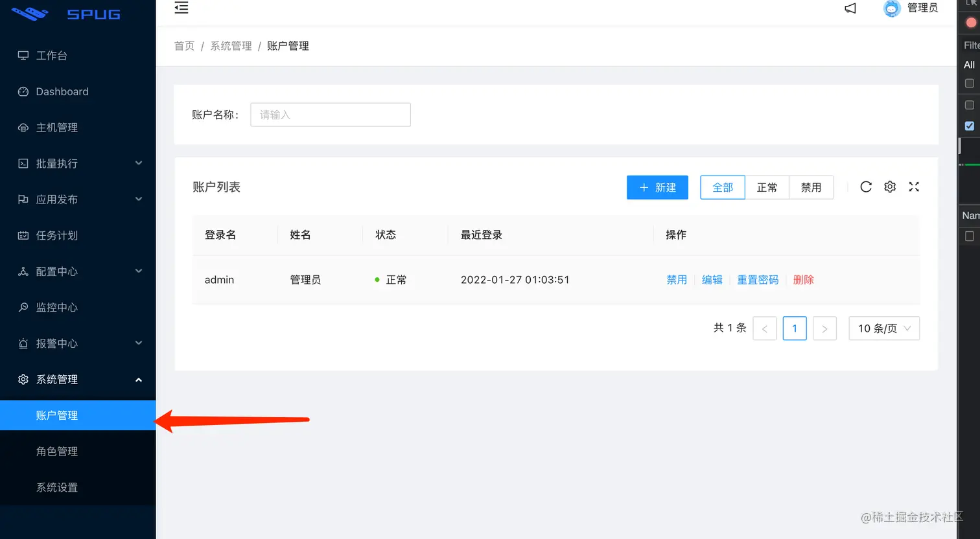The width and height of the screenshot is (980, 539).
Task: Click the 新建 button
Action: (657, 187)
